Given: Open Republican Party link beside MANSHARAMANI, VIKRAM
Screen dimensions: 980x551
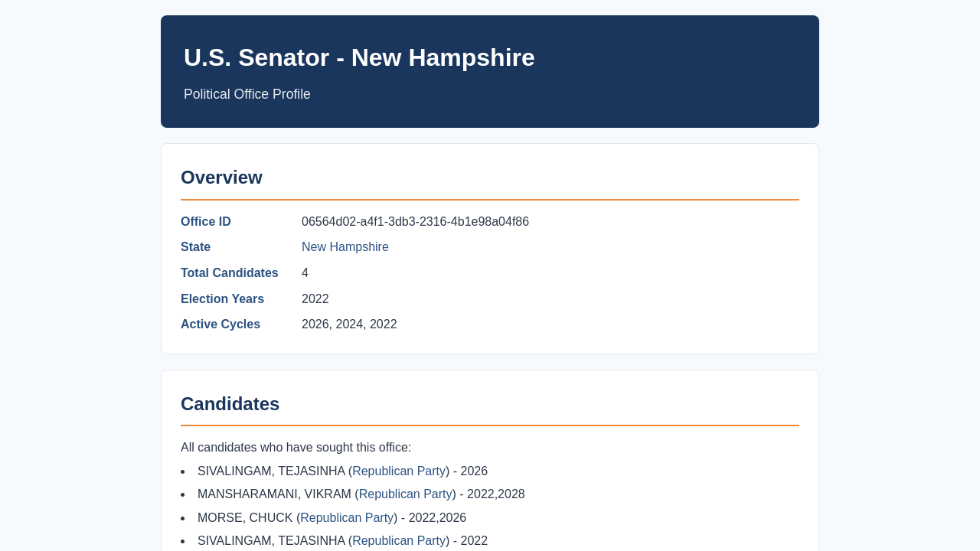Looking at the screenshot, I should pos(406,494).
